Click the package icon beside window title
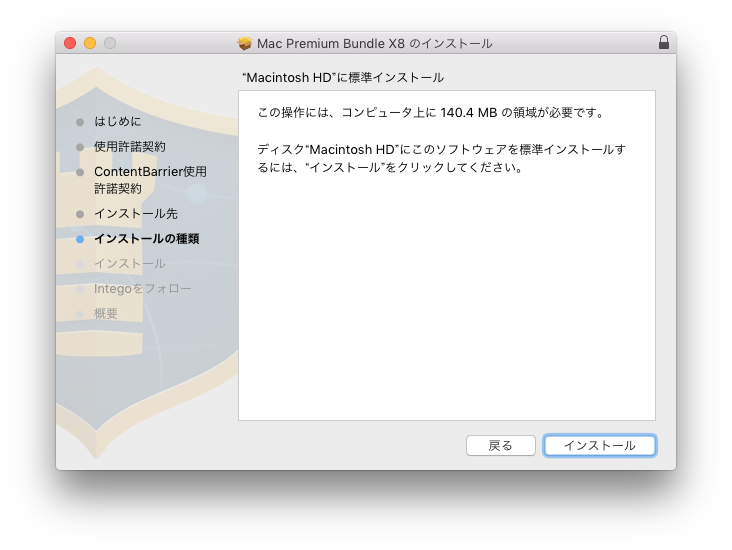The width and height of the screenshot is (732, 550). 244,43
